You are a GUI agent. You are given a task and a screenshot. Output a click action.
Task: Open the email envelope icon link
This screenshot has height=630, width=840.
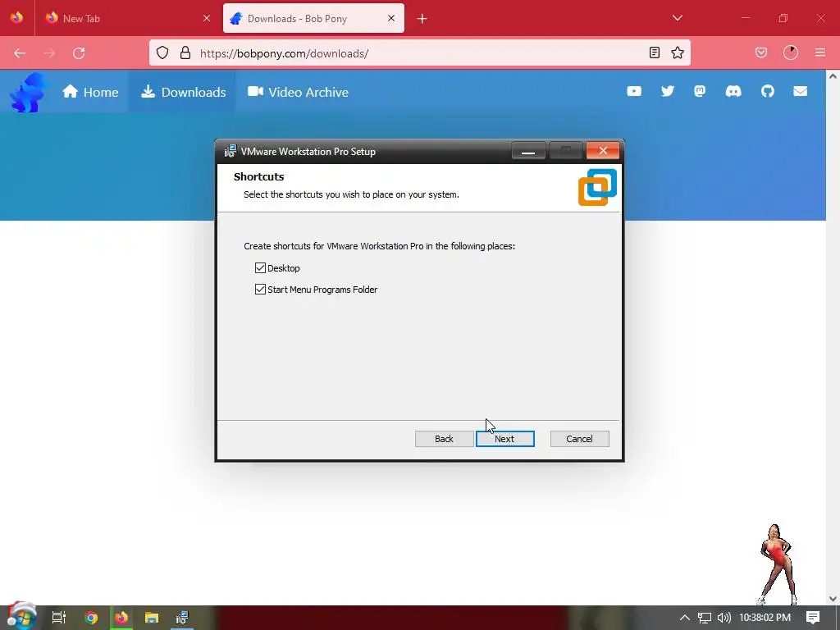(x=800, y=91)
